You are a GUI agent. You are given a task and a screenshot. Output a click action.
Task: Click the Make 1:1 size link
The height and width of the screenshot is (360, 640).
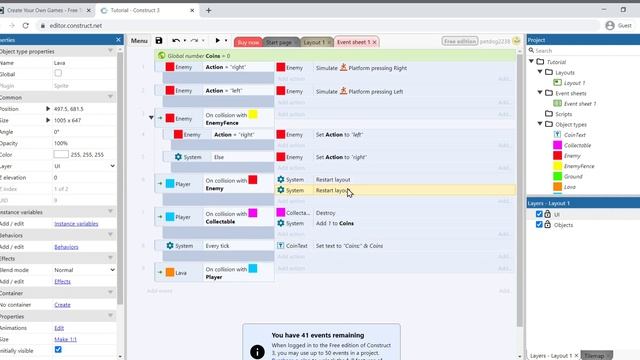[x=65, y=339]
